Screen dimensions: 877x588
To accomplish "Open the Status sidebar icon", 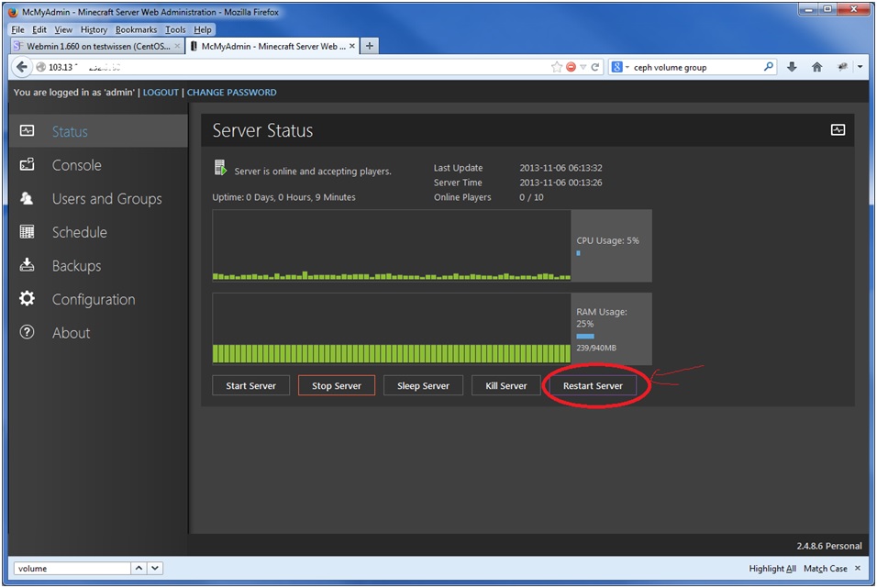I will coord(27,131).
